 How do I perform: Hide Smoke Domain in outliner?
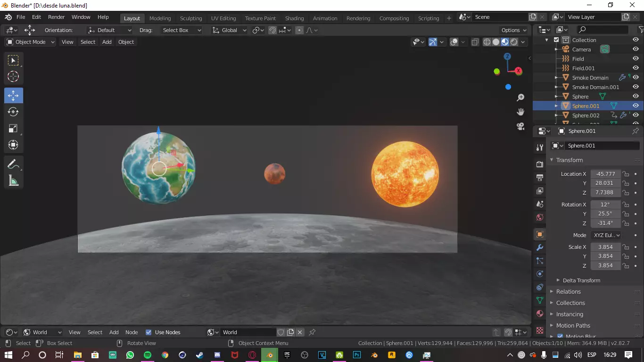click(x=636, y=78)
